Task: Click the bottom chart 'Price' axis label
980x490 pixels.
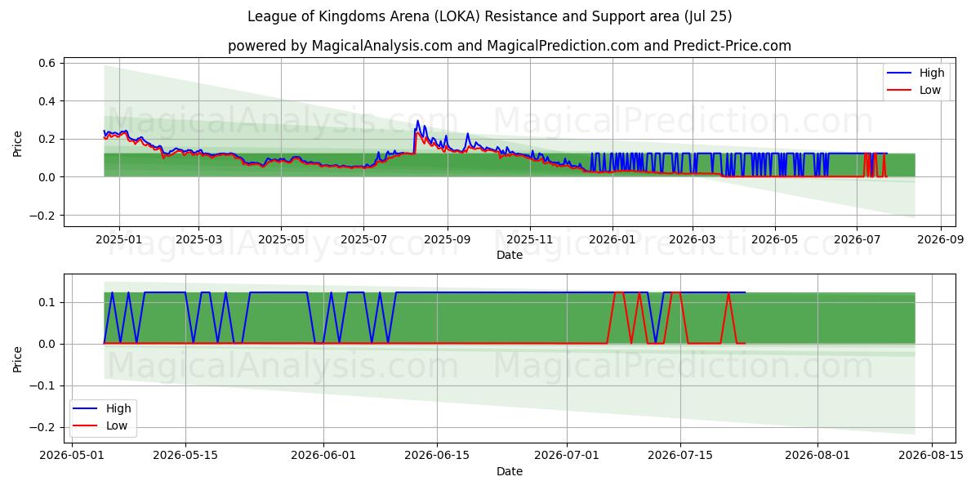Action: [19, 359]
